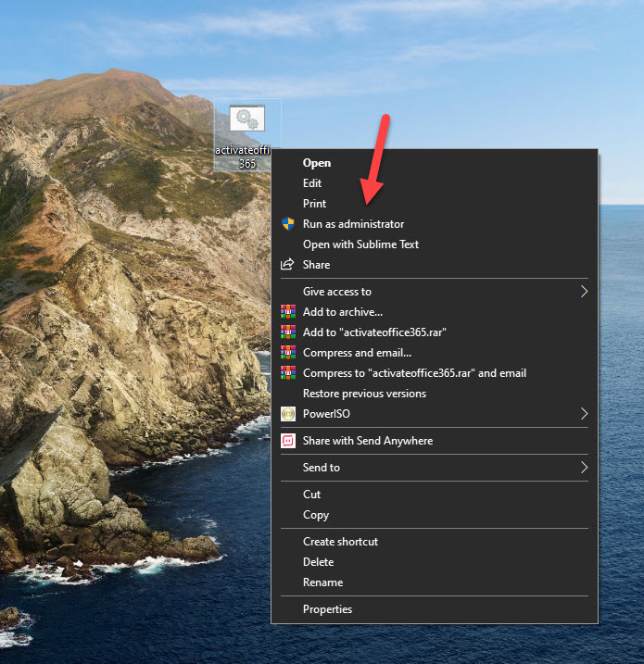Choose Delete from the context menu

(x=318, y=562)
